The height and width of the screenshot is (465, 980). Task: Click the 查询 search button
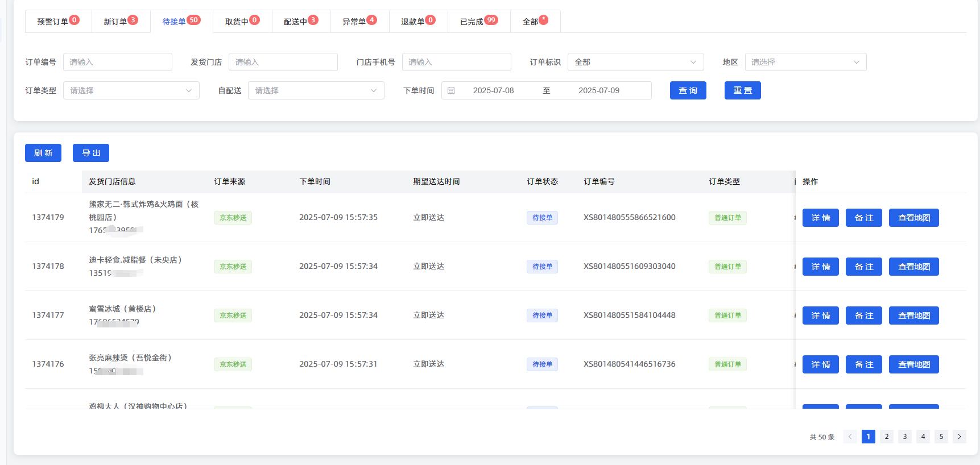pyautogui.click(x=688, y=90)
